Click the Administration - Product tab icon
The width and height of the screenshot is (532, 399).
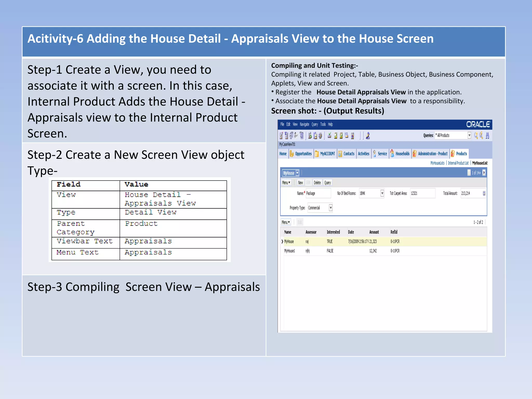(x=415, y=154)
